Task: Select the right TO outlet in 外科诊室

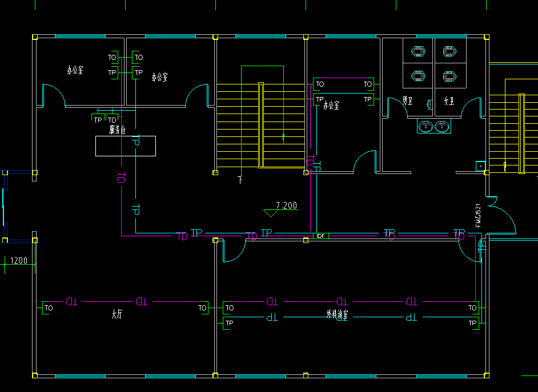Action: pos(475,308)
